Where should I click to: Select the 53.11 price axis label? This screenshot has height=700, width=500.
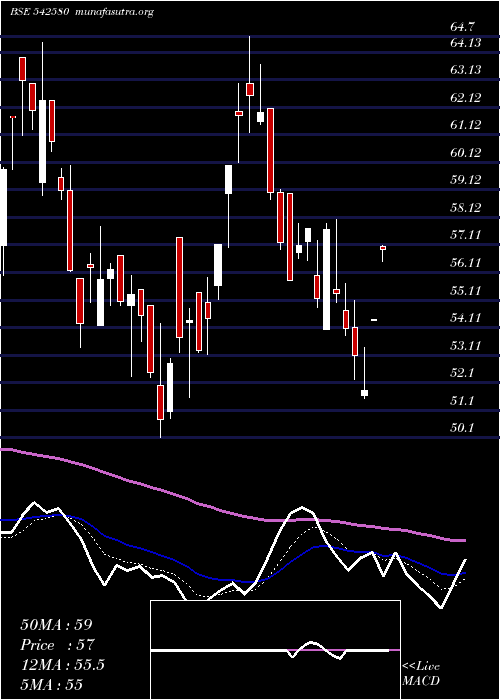coord(466,346)
